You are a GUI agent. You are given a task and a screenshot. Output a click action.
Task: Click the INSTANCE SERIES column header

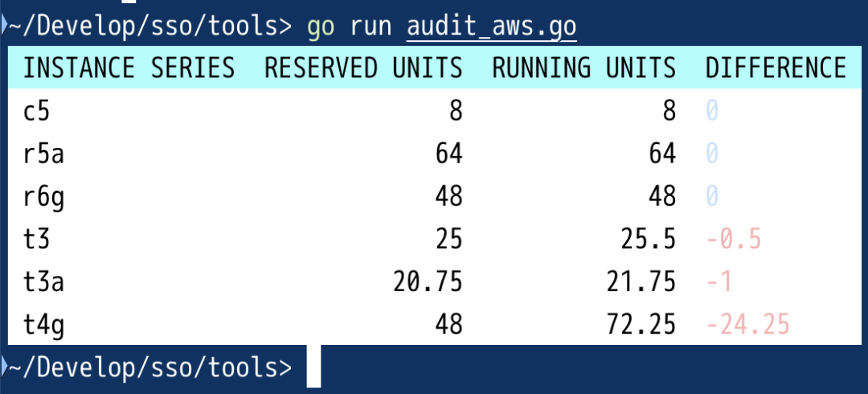(129, 68)
